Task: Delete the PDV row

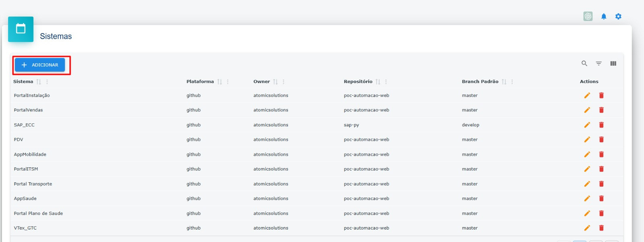Action: (601, 140)
